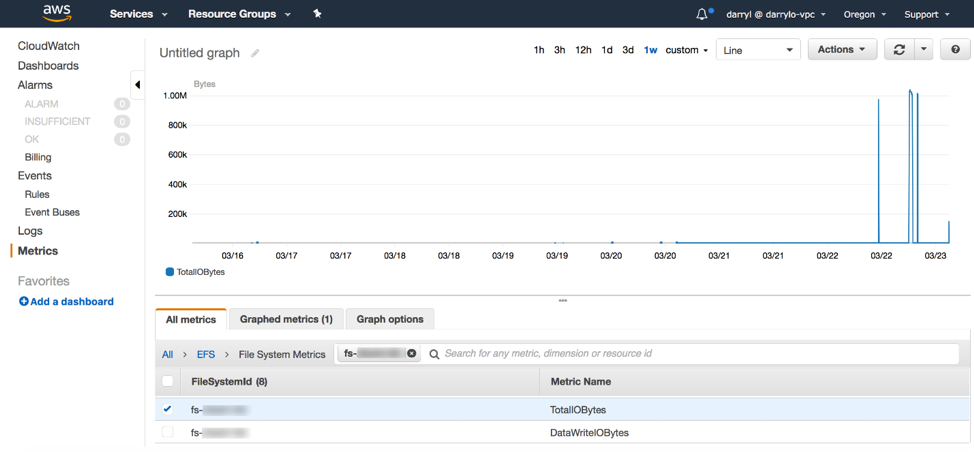Open the Actions dropdown button
974x452 pixels.
point(842,50)
